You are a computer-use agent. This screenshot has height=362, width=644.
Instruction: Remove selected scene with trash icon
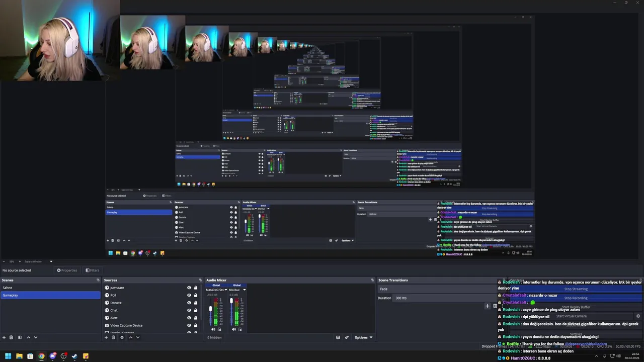click(x=11, y=337)
